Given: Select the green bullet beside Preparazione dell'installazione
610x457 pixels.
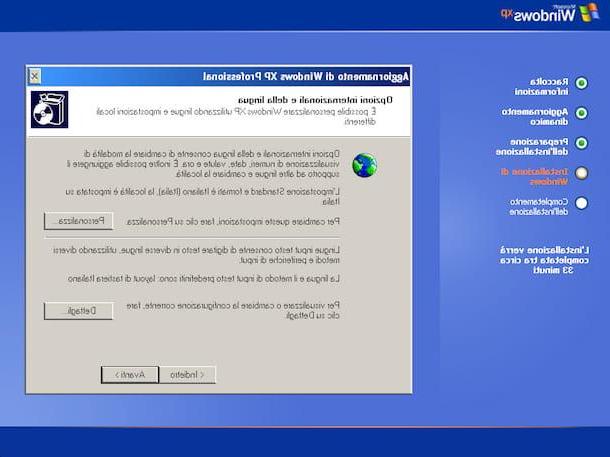Looking at the screenshot, I should [582, 143].
